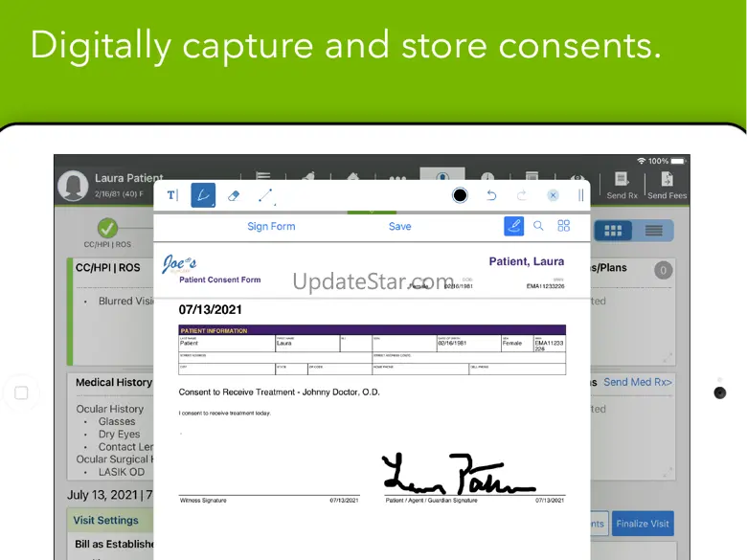Switch to list layout view

tap(653, 231)
